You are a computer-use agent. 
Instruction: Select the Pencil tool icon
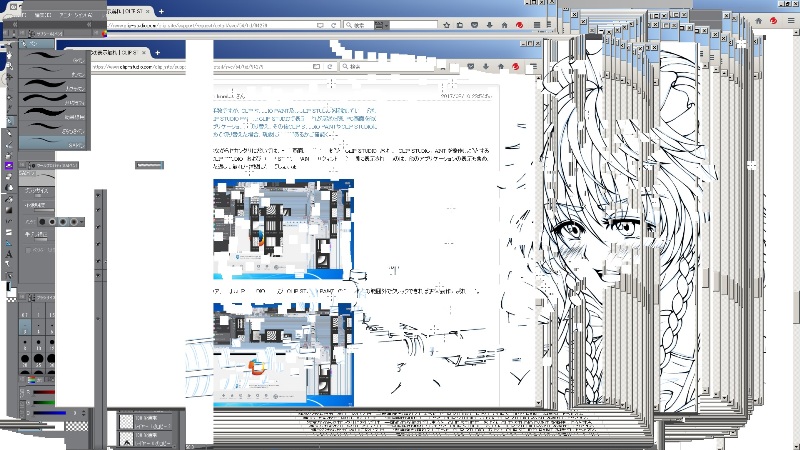9,132
